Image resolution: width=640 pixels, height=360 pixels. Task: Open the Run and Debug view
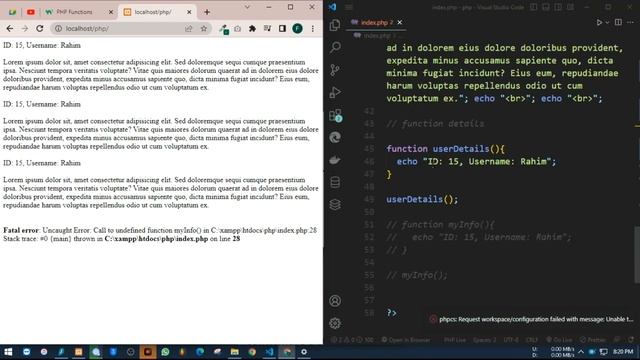click(x=335, y=92)
